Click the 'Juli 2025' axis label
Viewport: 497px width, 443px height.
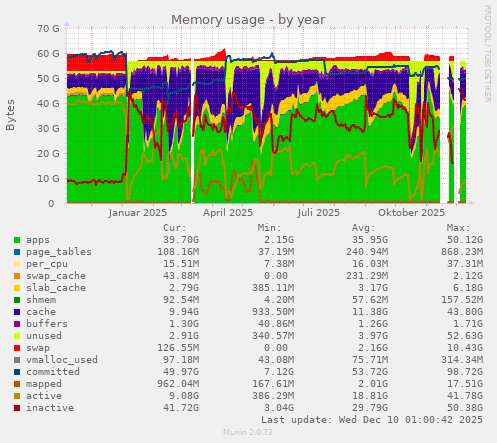click(x=319, y=213)
